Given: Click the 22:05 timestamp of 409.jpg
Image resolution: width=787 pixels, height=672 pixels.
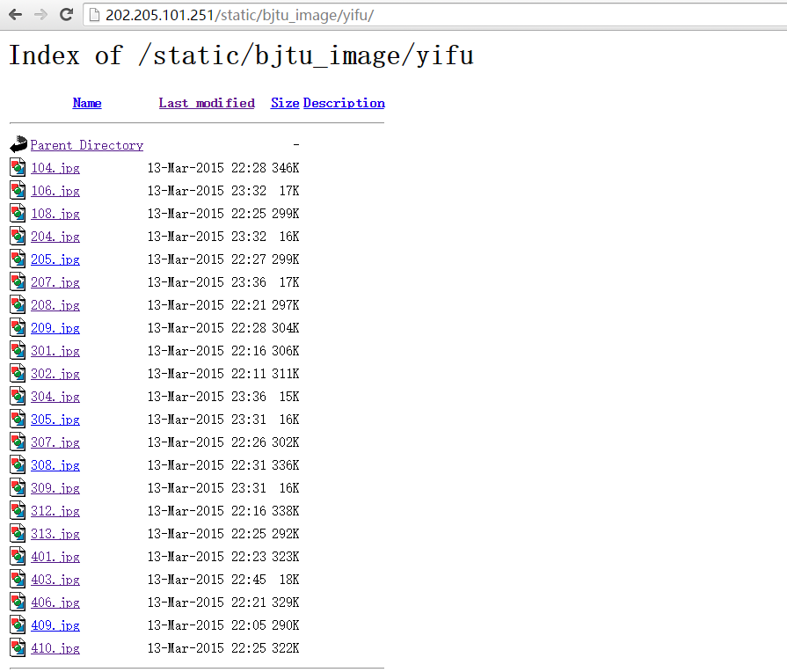Looking at the screenshot, I should point(249,625).
